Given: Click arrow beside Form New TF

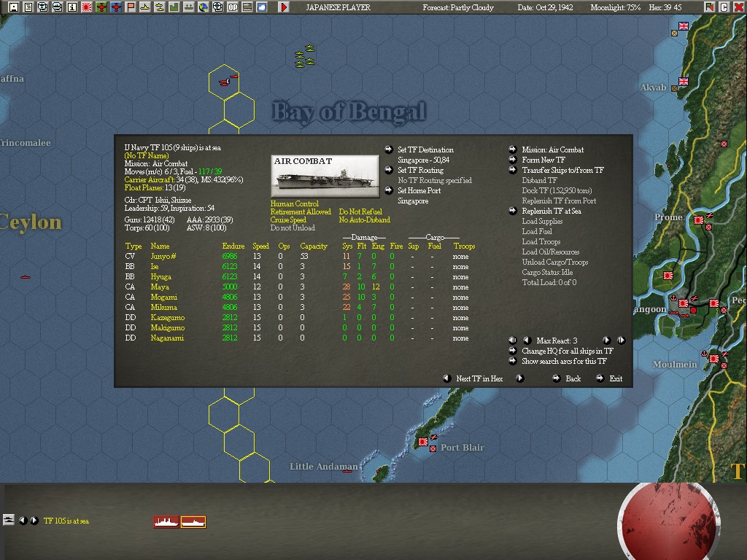Looking at the screenshot, I should pyautogui.click(x=513, y=160).
